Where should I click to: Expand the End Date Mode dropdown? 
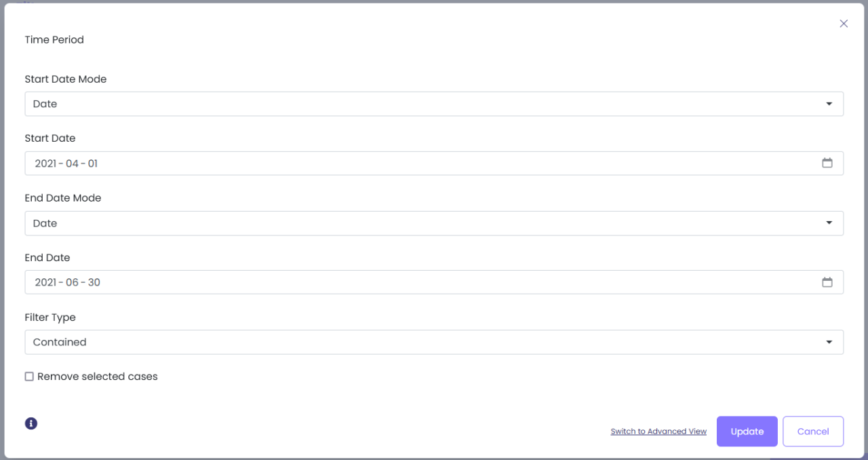(434, 223)
